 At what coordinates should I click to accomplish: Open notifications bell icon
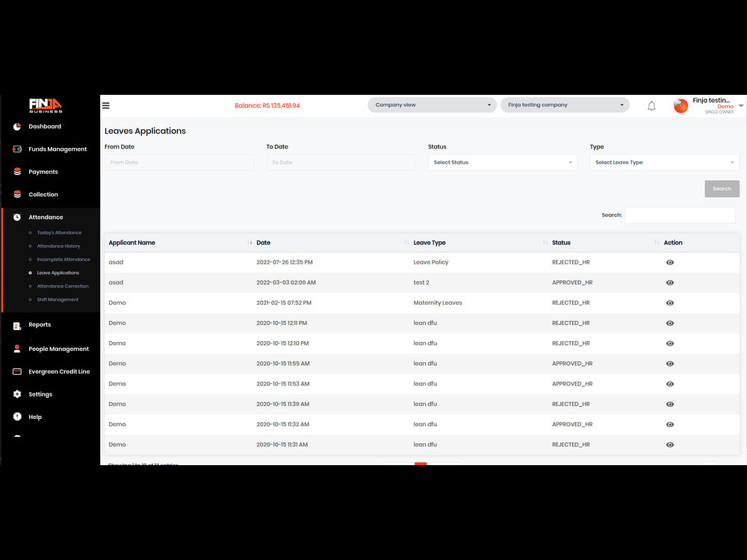tap(651, 106)
